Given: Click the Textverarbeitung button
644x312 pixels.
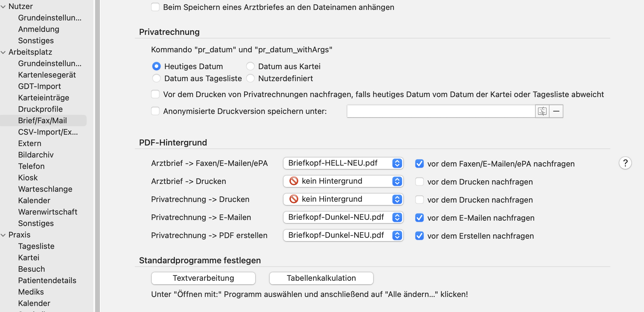Looking at the screenshot, I should (203, 278).
